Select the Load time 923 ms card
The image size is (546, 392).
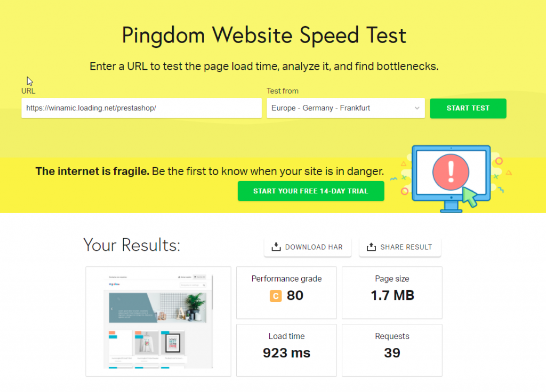pos(286,350)
